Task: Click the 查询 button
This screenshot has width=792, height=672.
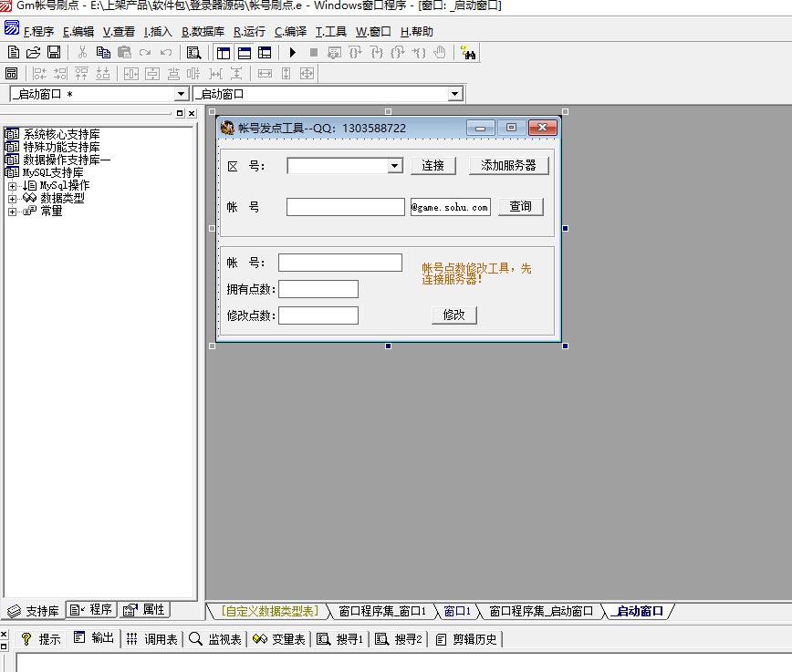Action: [x=521, y=207]
